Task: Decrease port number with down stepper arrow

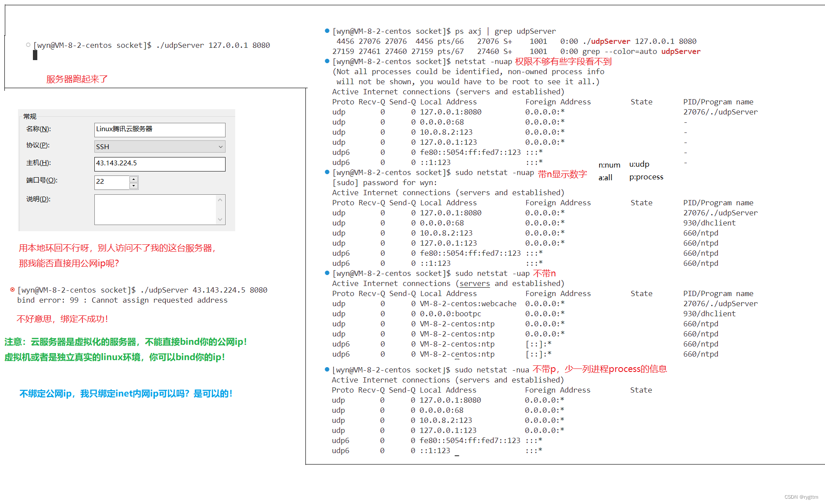Action: point(134,186)
